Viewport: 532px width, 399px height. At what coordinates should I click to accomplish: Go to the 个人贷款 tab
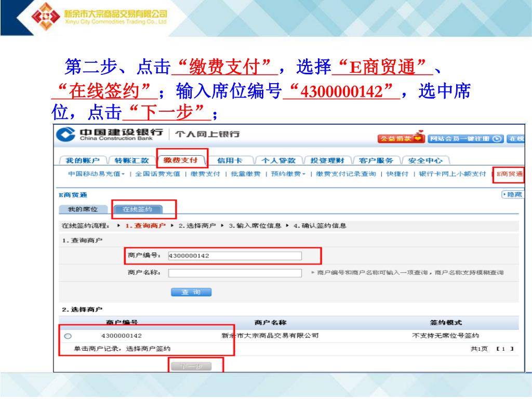coord(278,161)
